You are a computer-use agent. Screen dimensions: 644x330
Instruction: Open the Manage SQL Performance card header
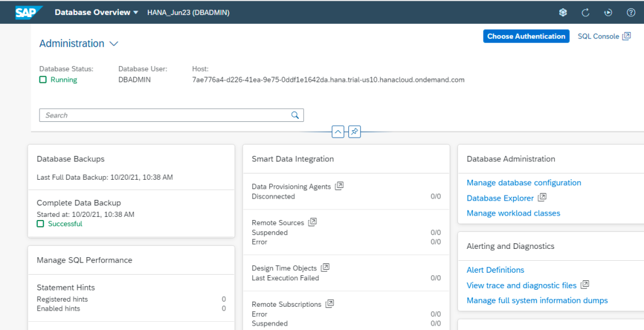tap(85, 260)
